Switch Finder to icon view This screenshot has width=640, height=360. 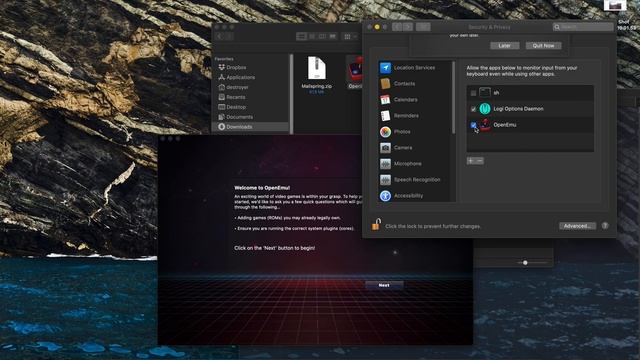[302, 37]
